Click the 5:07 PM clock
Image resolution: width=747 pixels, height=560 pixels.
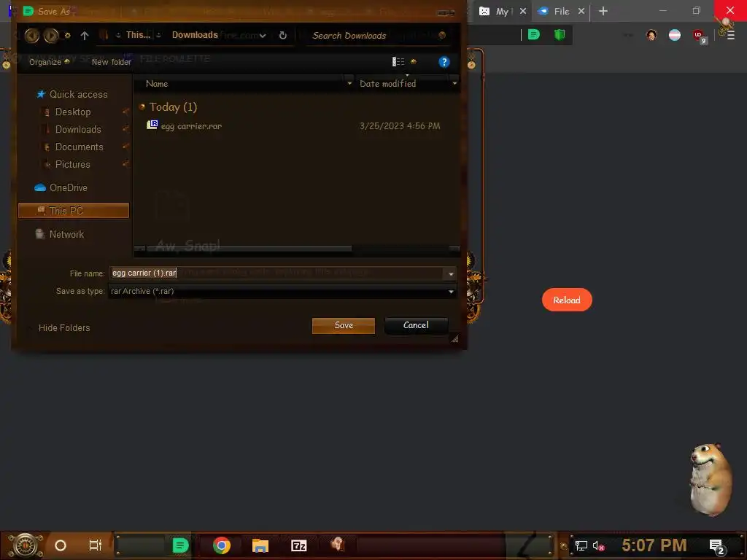click(x=654, y=545)
